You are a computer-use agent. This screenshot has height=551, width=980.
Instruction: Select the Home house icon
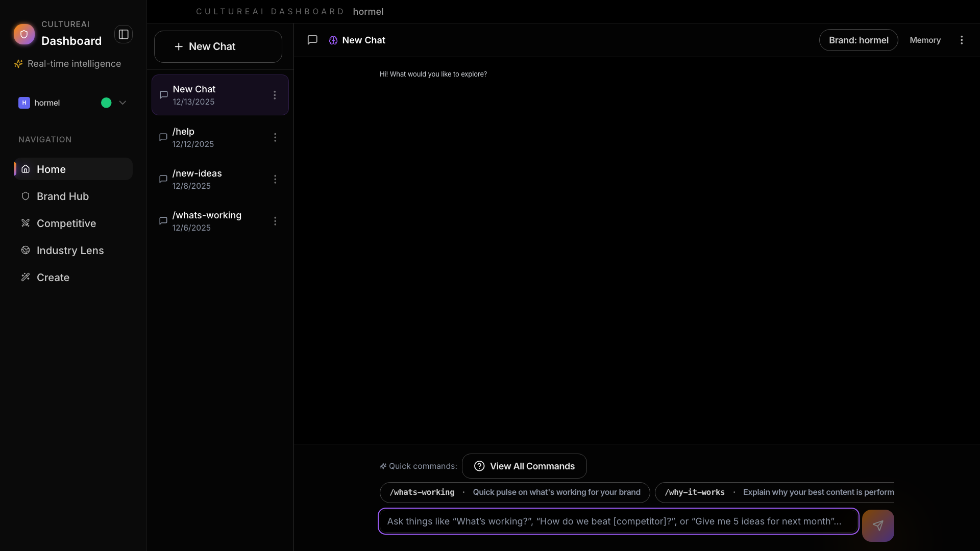[x=25, y=169]
